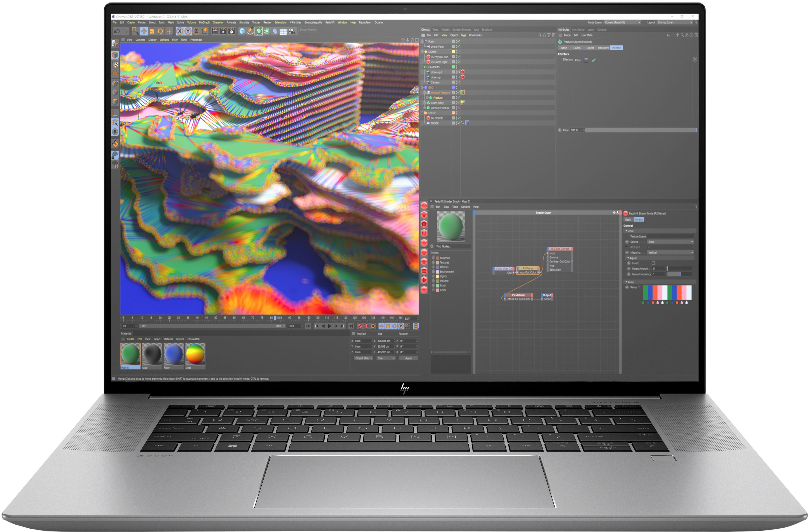Open the search magnifier in the Objects panel
The height and width of the screenshot is (532, 810).
[x=540, y=35]
